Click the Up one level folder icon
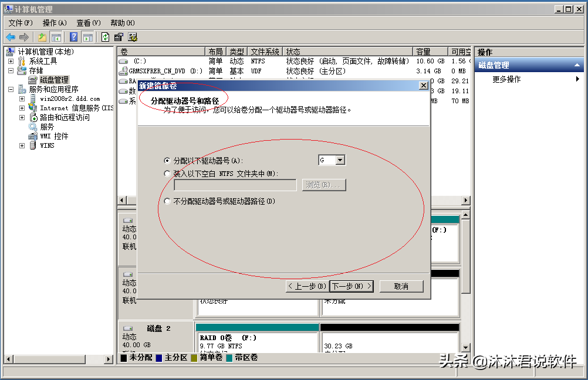Image resolution: width=588 pixels, height=380 pixels. point(42,37)
